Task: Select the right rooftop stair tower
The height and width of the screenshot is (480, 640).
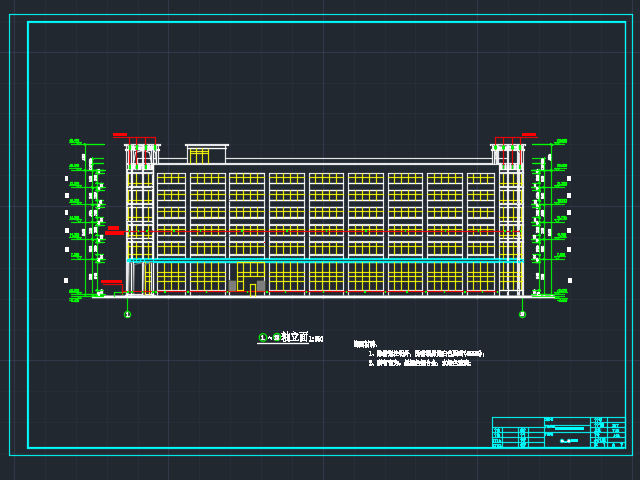Action: coord(508,153)
